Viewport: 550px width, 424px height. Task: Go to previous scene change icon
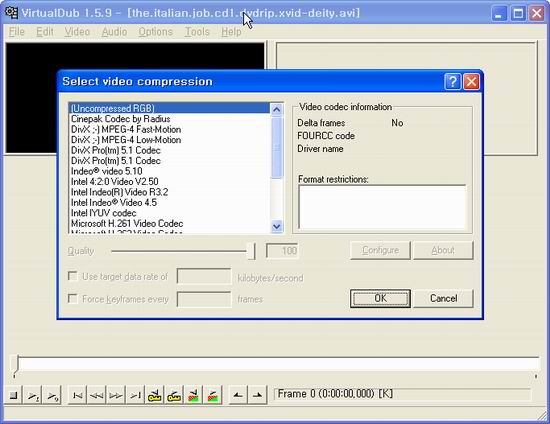[193, 395]
